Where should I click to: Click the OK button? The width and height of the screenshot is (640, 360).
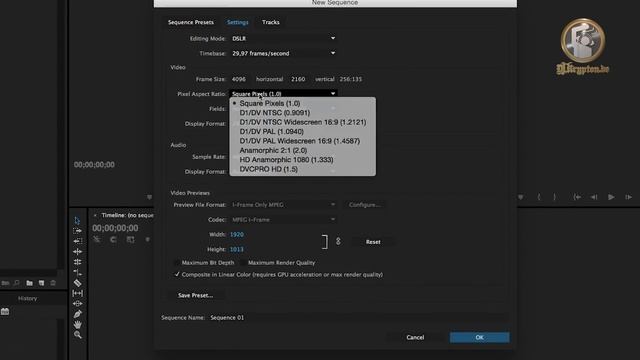pos(480,337)
